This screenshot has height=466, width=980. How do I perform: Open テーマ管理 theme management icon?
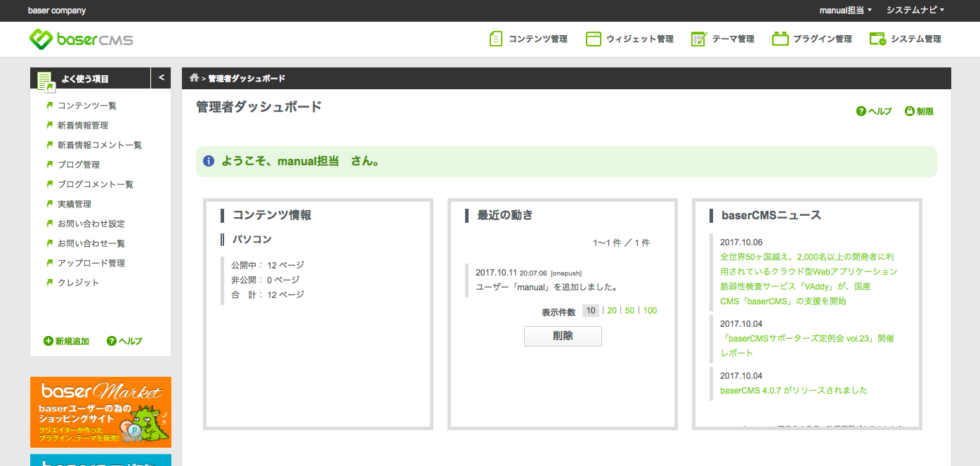[x=698, y=39]
